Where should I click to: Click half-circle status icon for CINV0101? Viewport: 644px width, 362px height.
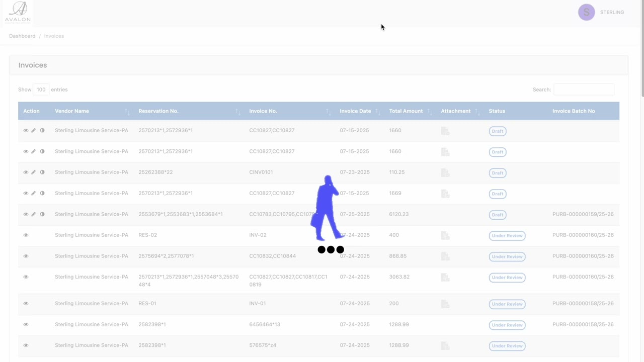42,172
